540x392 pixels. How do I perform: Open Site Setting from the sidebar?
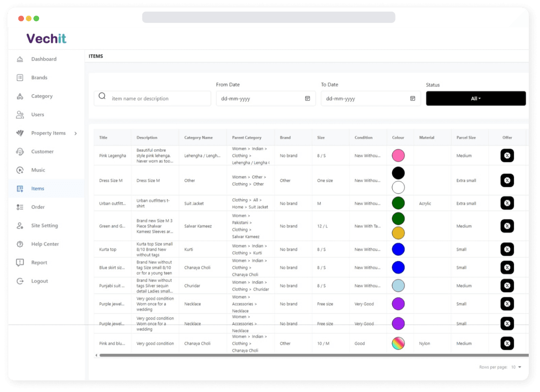point(20,225)
